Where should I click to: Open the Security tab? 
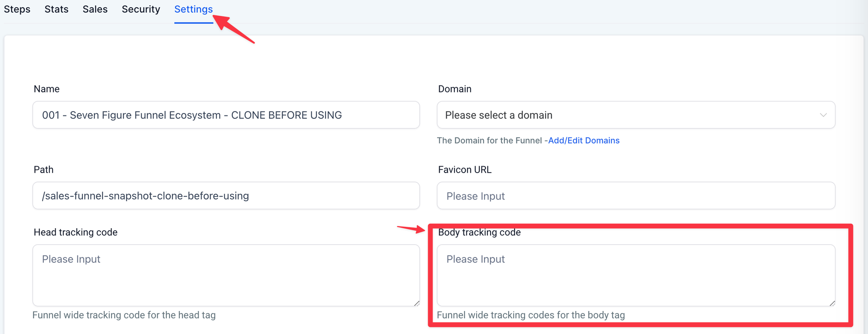point(141,9)
